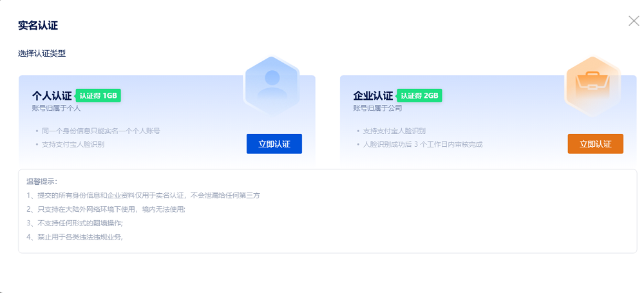644x293 pixels.
Task: Click the green 认证得 1GB badge
Action: (x=98, y=96)
